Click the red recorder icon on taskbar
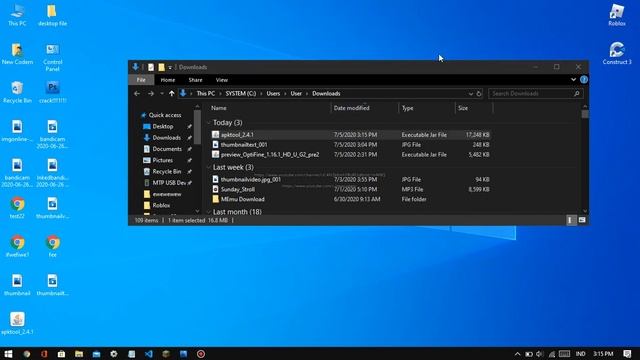This screenshot has height=360, width=640. [201, 354]
